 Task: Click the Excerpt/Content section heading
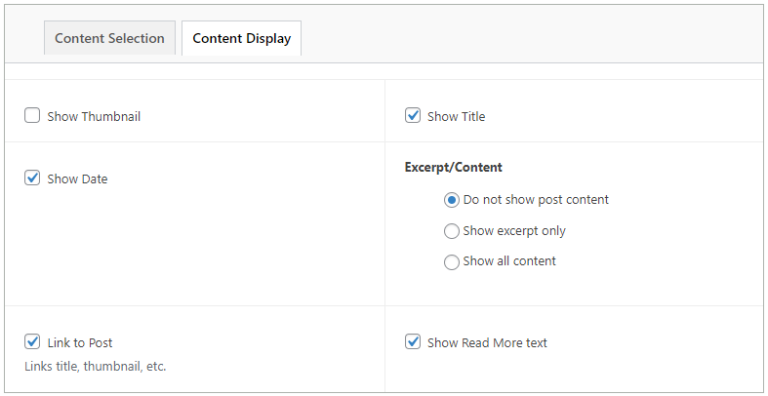(454, 168)
